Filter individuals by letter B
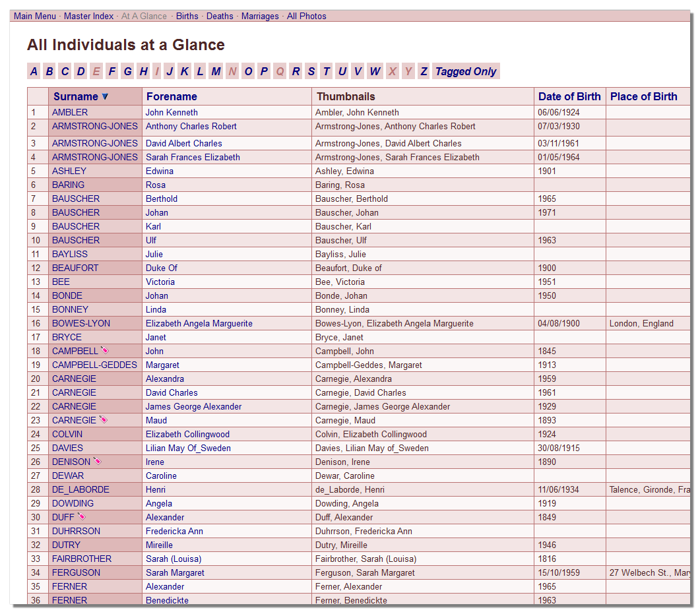Viewport: 700px width, 614px height. click(x=49, y=71)
